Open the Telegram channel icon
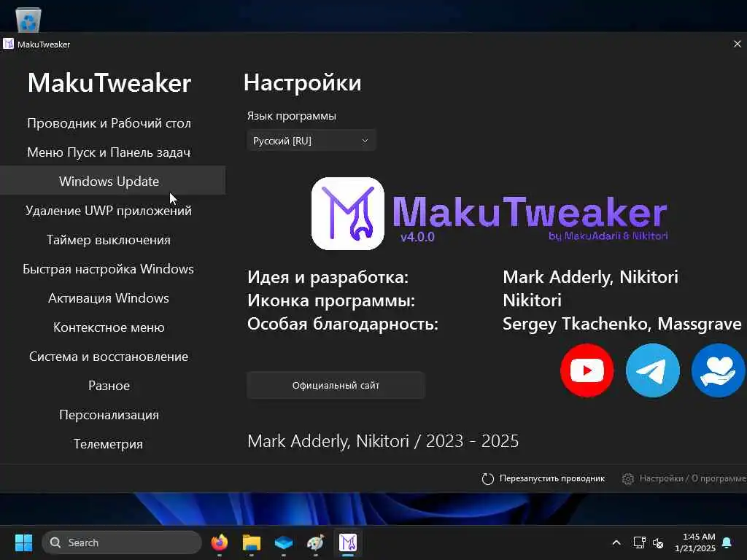Screen dimensions: 747x560 [653, 370]
